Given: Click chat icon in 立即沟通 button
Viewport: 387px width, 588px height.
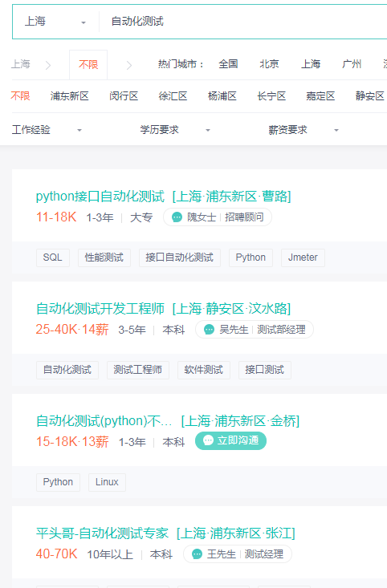Looking at the screenshot, I should 208,440.
